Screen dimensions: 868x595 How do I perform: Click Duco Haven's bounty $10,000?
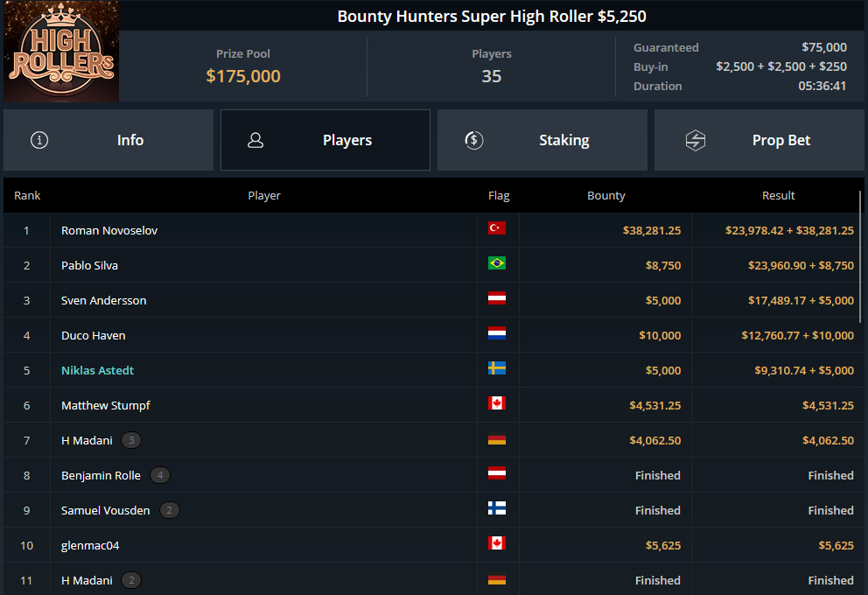660,335
